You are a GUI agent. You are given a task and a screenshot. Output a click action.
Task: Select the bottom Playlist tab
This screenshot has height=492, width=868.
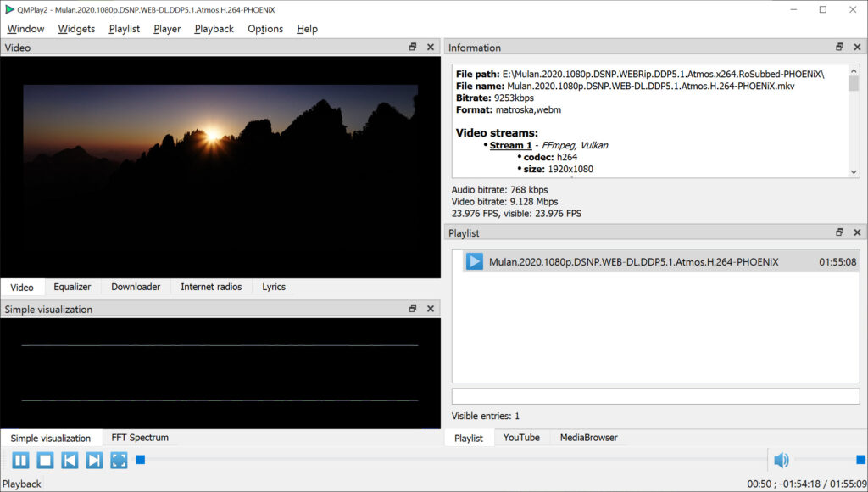click(468, 438)
